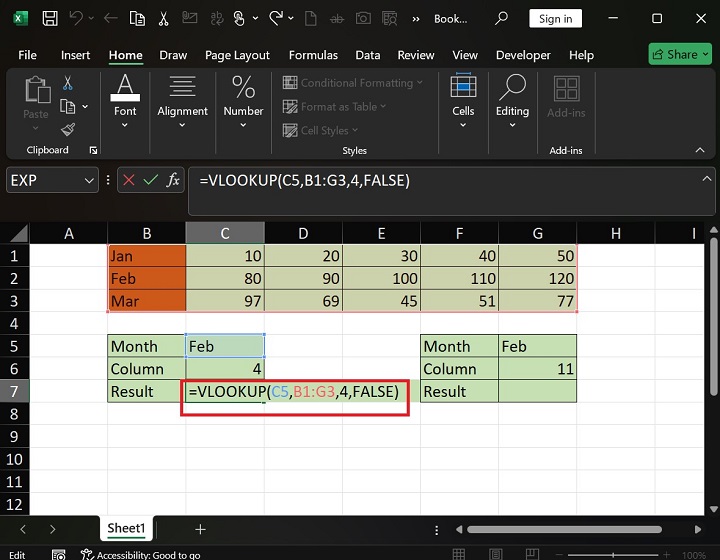Click the next sheet navigation arrow
720x560 pixels.
click(x=52, y=529)
